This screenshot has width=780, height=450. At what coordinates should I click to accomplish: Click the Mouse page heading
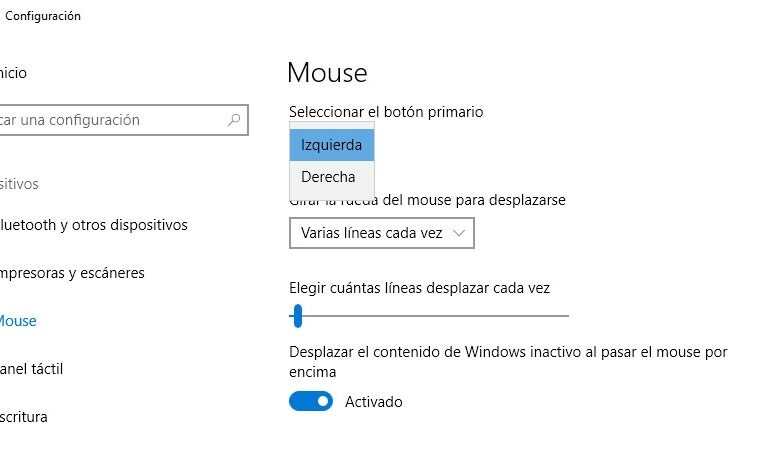(x=327, y=73)
